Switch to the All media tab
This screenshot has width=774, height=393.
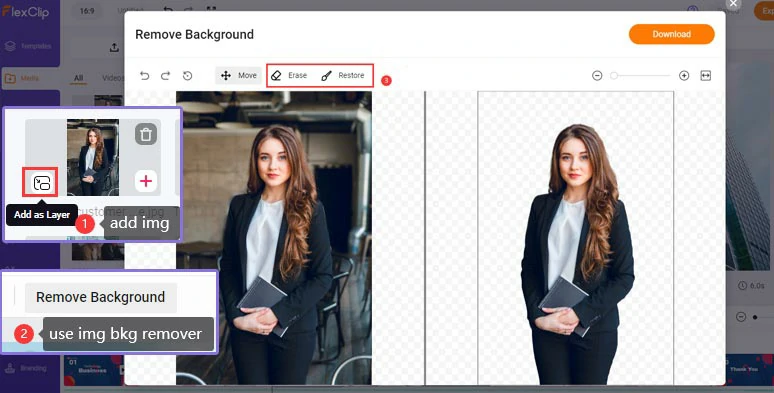click(x=78, y=78)
